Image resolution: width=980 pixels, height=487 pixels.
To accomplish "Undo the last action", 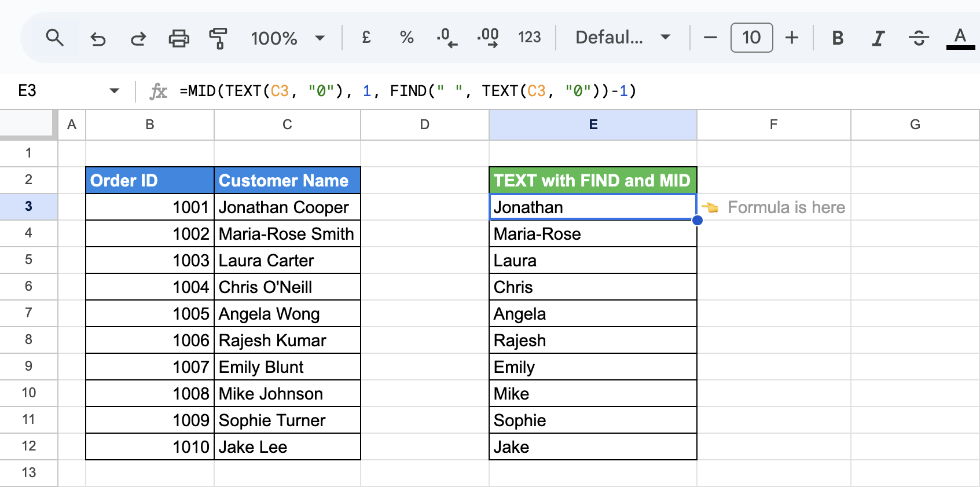I will pos(98,38).
